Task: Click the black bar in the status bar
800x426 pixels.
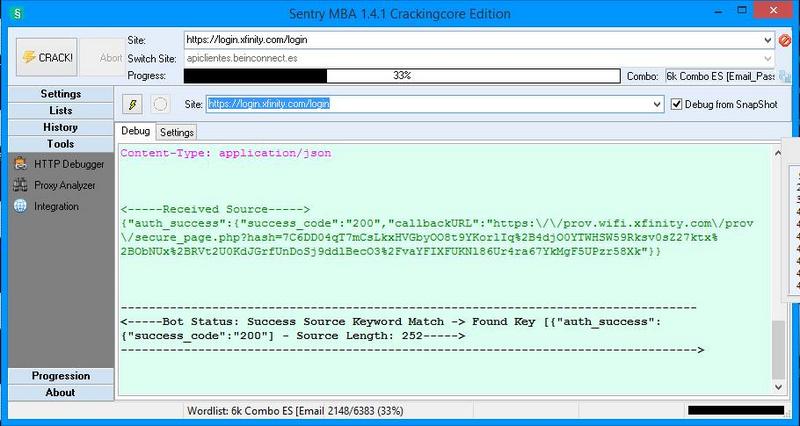Action: coord(736,411)
